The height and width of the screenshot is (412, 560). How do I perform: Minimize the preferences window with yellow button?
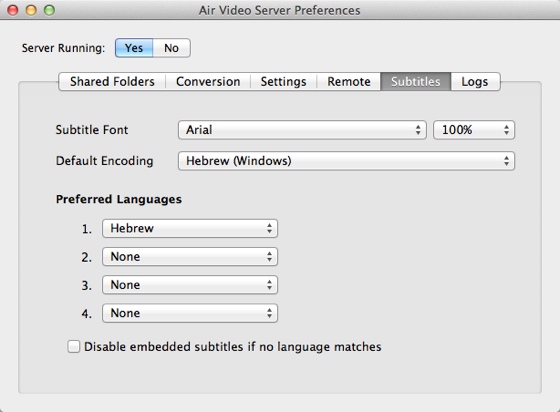click(31, 10)
